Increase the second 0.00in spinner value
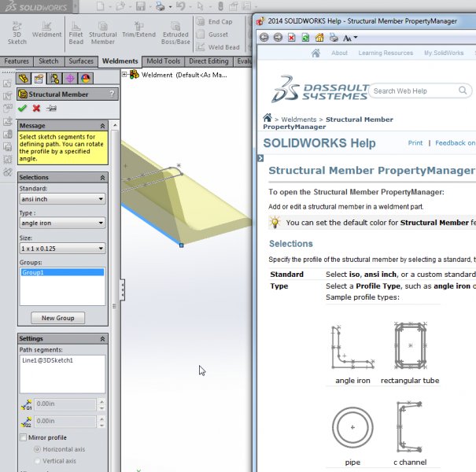The height and width of the screenshot is (472, 476). [101, 419]
